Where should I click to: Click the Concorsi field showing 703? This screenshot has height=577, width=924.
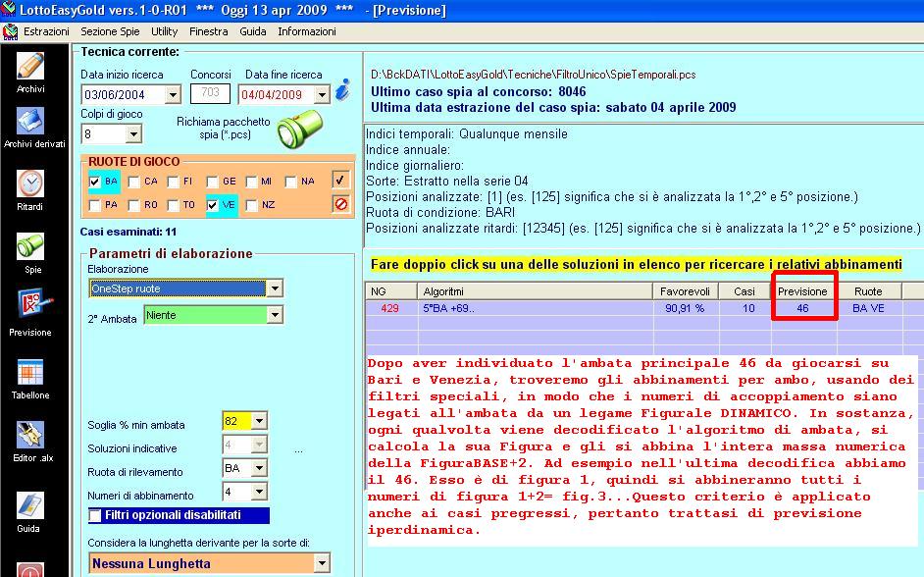point(210,93)
